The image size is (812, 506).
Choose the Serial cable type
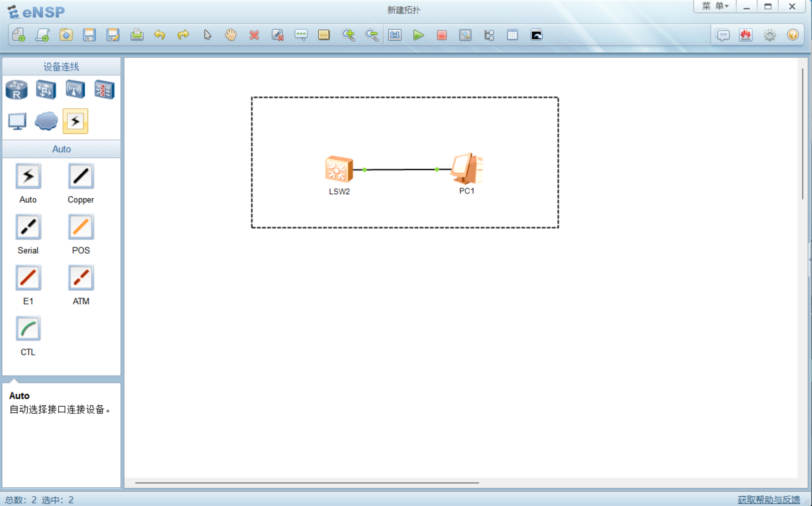pyautogui.click(x=28, y=227)
